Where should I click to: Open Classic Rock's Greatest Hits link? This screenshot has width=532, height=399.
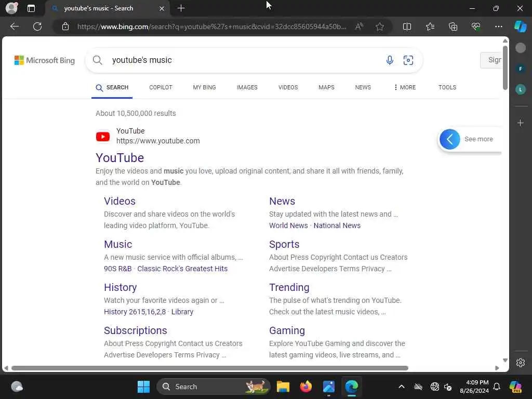point(182,269)
